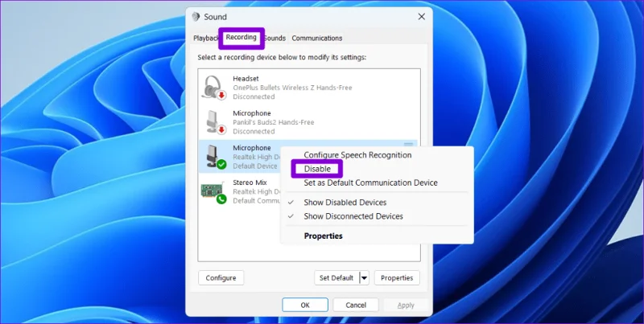Switch to the Playback tab
The width and height of the screenshot is (644, 324).
coord(206,38)
